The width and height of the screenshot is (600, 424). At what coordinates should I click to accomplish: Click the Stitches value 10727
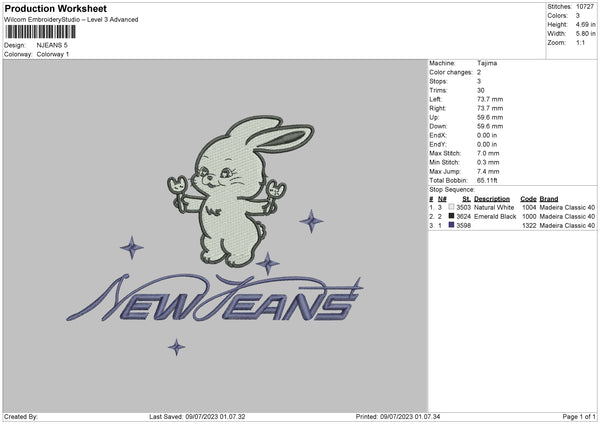pos(586,8)
